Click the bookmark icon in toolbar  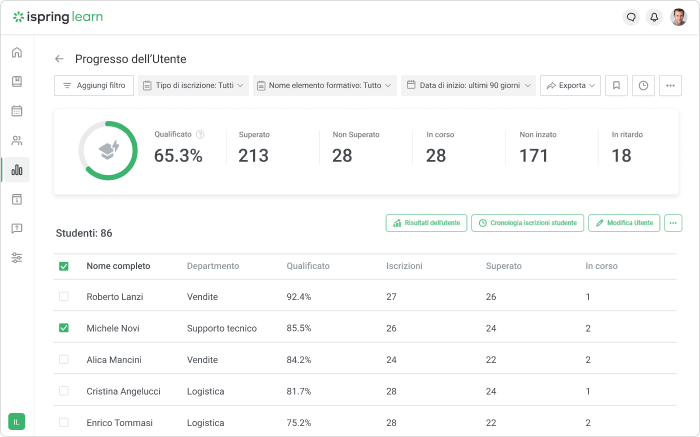616,86
